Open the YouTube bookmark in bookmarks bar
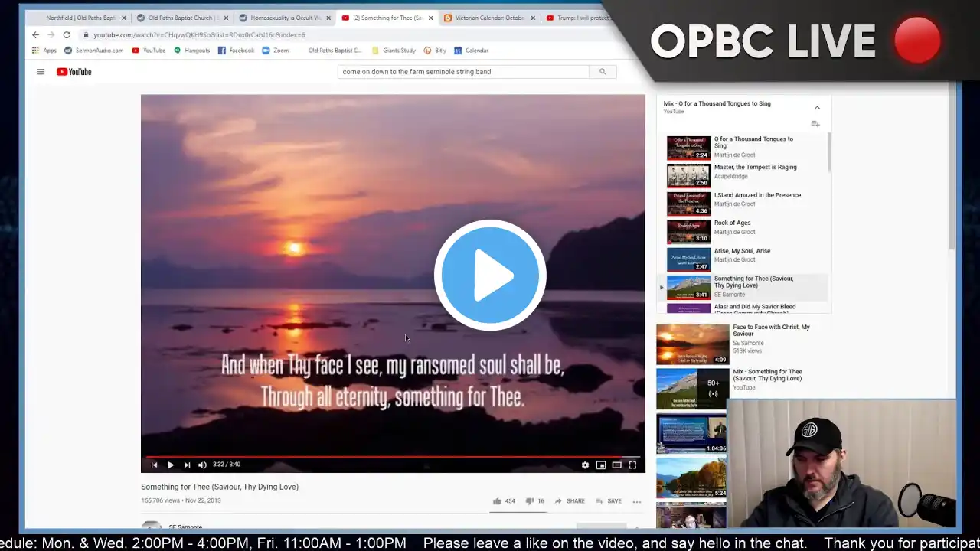Image resolution: width=980 pixels, height=551 pixels. (x=149, y=51)
